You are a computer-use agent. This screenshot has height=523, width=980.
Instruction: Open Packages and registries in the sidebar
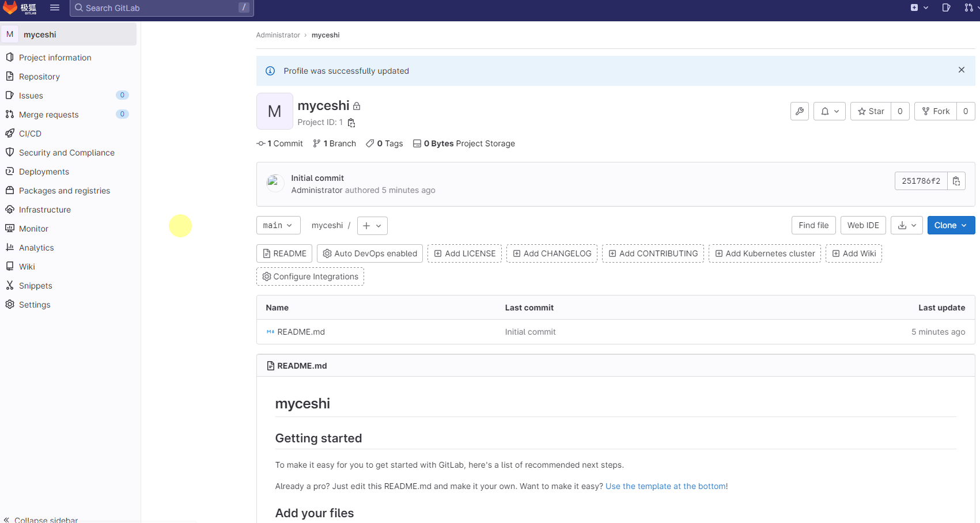[65, 190]
